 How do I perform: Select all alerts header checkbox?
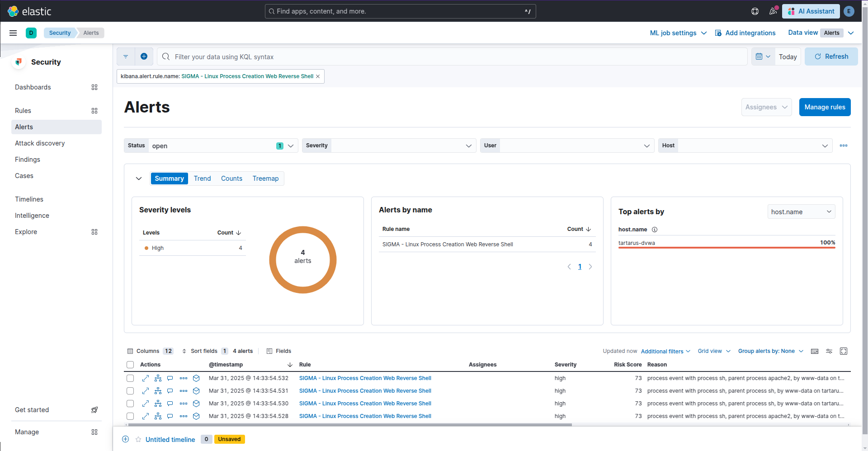point(130,365)
